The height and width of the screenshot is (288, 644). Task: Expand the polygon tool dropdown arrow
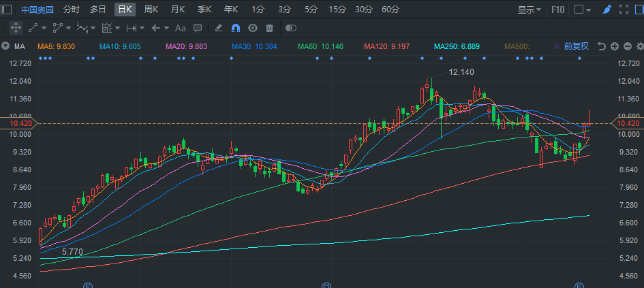tap(68, 29)
